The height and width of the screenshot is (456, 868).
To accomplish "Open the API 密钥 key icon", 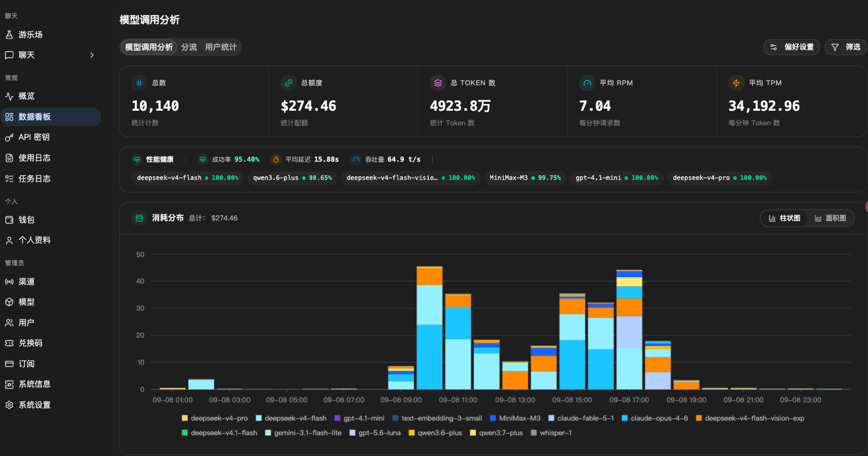I will [x=9, y=137].
